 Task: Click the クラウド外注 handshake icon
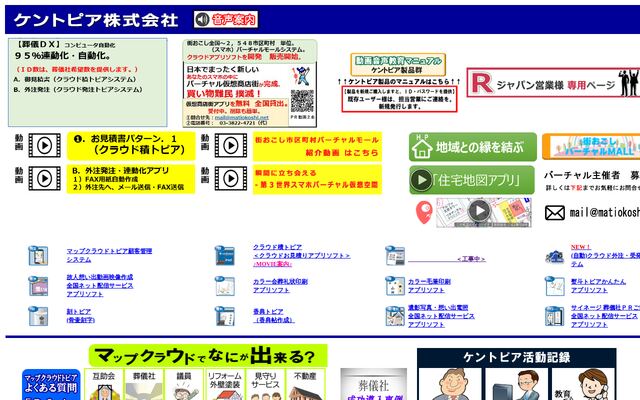point(555,256)
